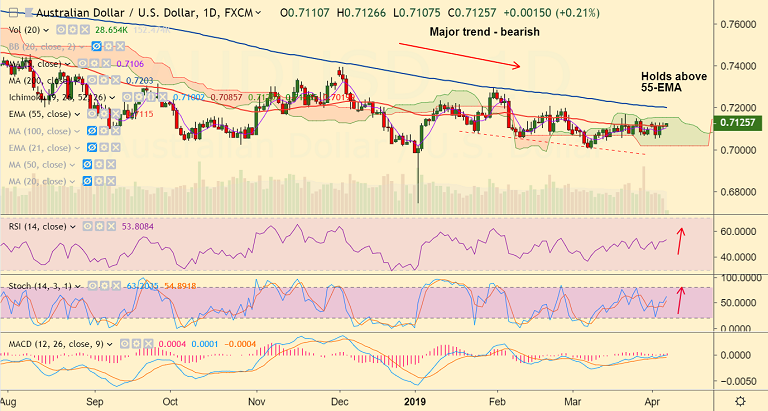The width and height of the screenshot is (768, 411).
Task: Open settings gear for BB indicator
Action: click(108, 47)
